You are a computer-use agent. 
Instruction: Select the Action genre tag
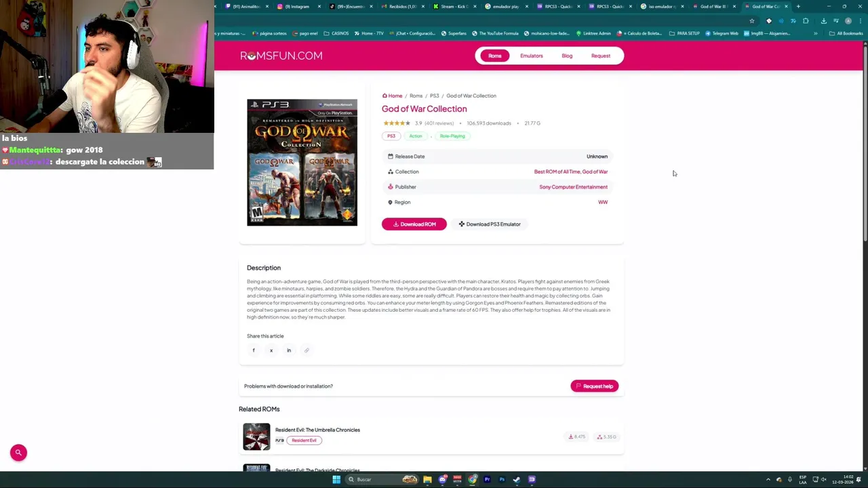[415, 136]
